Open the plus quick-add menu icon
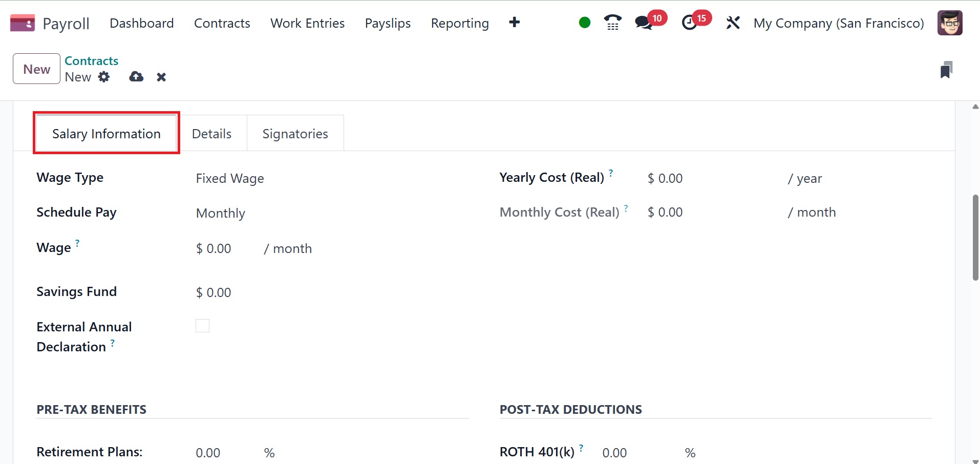The height and width of the screenshot is (464, 980). click(515, 23)
